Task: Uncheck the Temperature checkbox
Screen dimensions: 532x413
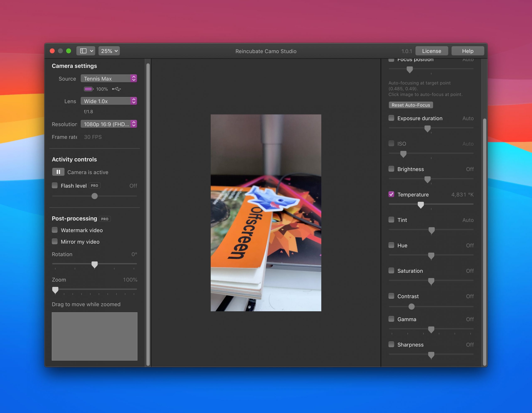Action: [391, 194]
